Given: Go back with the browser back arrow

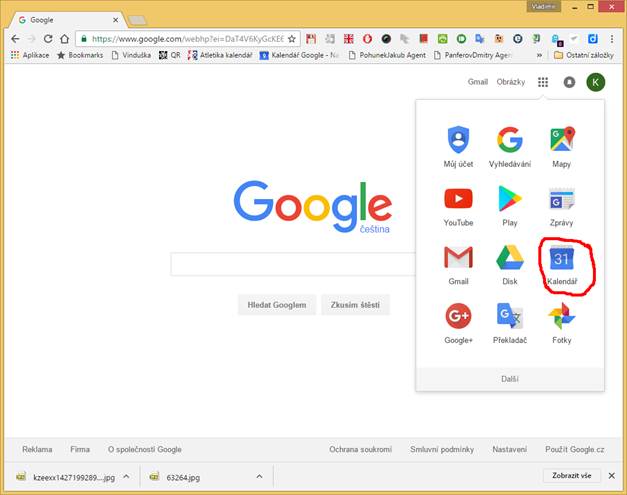Looking at the screenshot, I should click(15, 39).
